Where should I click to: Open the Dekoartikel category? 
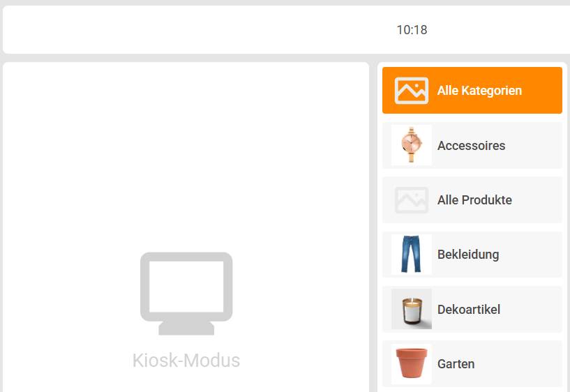tap(472, 309)
